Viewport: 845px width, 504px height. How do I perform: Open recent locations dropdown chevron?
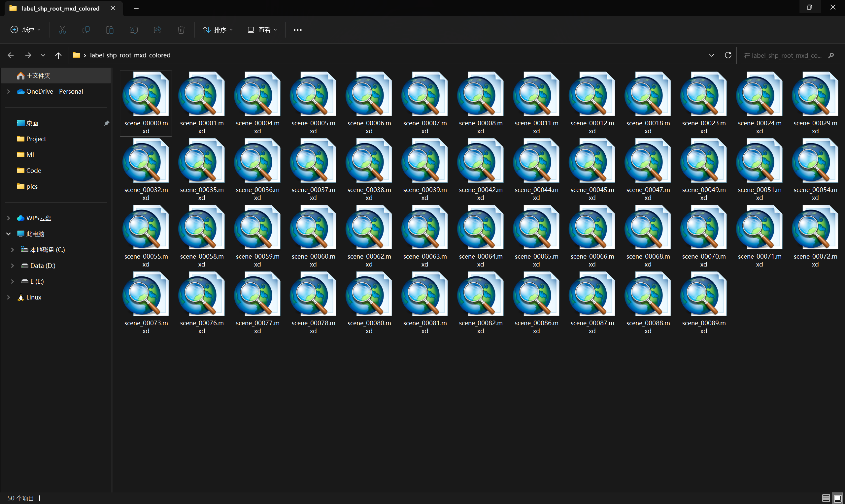(x=43, y=55)
